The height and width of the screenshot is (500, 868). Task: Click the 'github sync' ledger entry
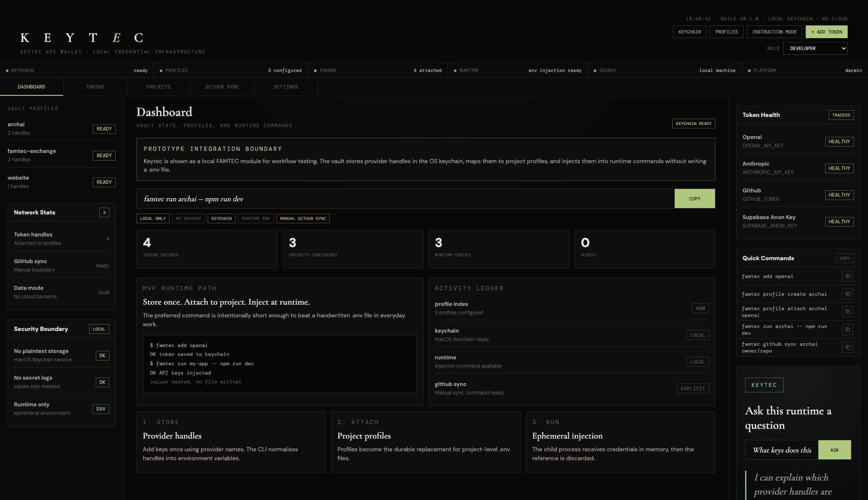click(x=572, y=388)
